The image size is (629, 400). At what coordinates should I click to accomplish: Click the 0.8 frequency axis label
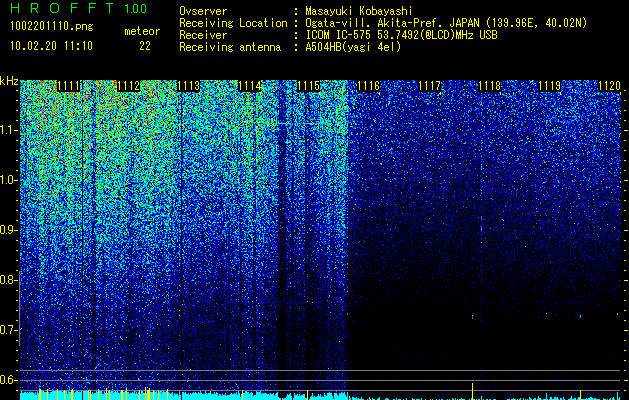[x=8, y=280]
